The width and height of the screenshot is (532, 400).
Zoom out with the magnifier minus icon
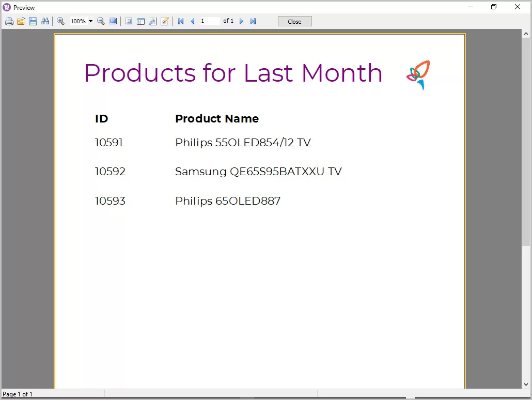[101, 21]
